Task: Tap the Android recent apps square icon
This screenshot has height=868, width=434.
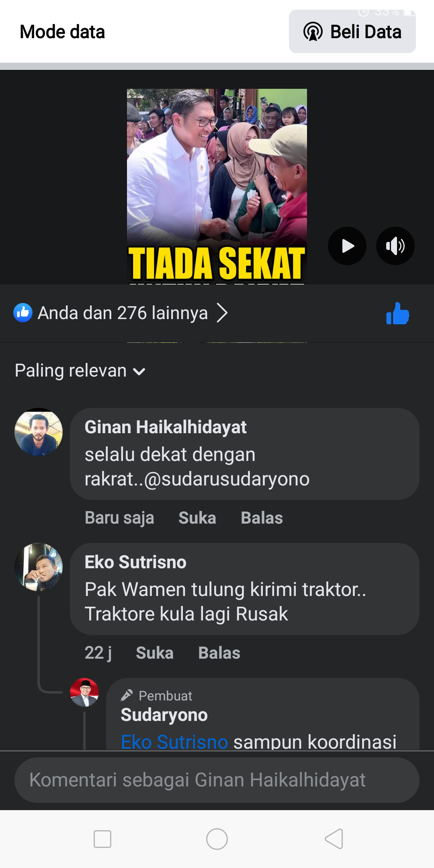Action: coord(102,839)
